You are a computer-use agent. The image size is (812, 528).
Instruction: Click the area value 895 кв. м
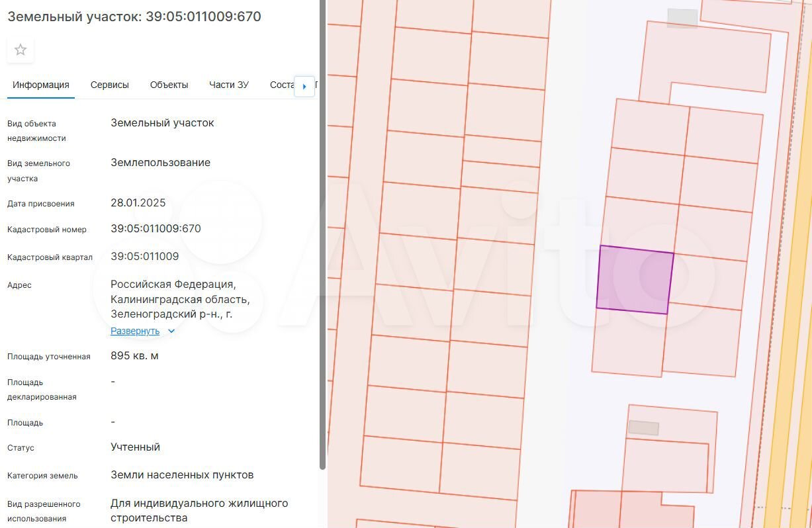pos(134,356)
